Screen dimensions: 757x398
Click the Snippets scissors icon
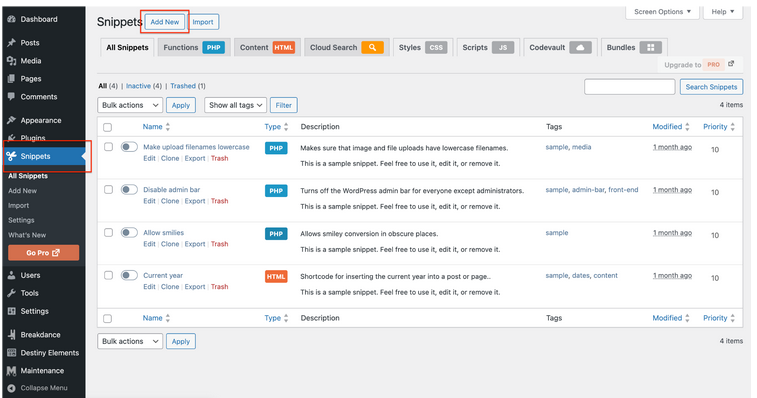[x=12, y=156]
